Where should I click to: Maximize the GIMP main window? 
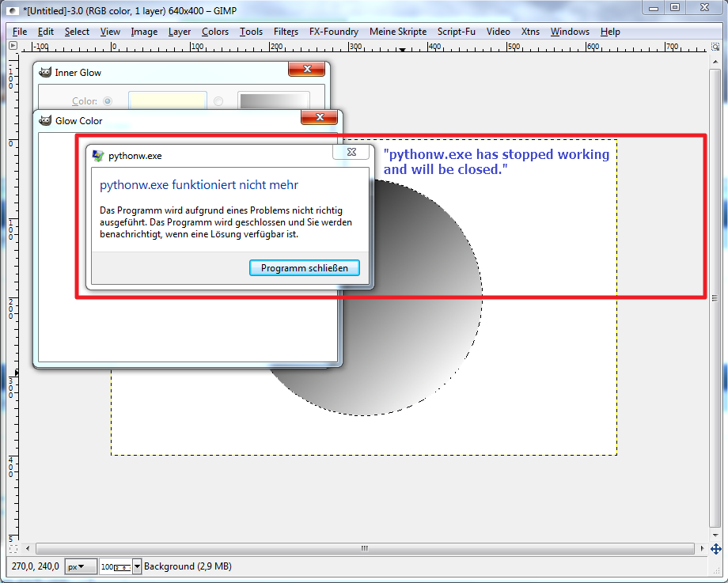[675, 8]
